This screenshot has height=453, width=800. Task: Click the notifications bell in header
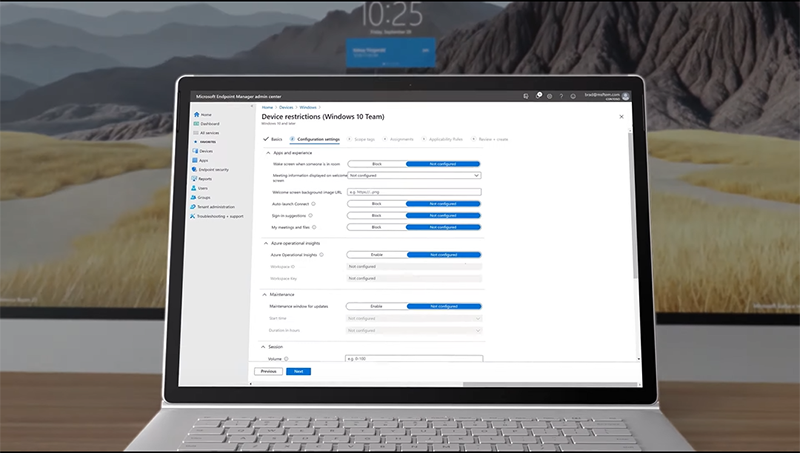click(538, 95)
